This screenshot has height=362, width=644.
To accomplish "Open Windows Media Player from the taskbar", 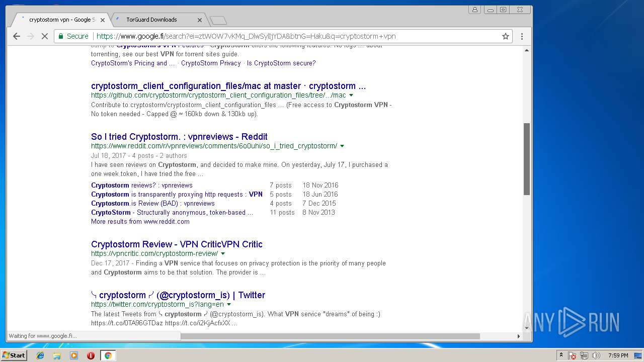I will (74, 355).
